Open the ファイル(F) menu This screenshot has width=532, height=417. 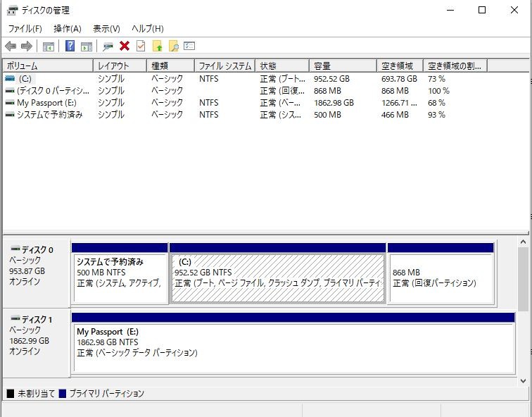[25, 28]
